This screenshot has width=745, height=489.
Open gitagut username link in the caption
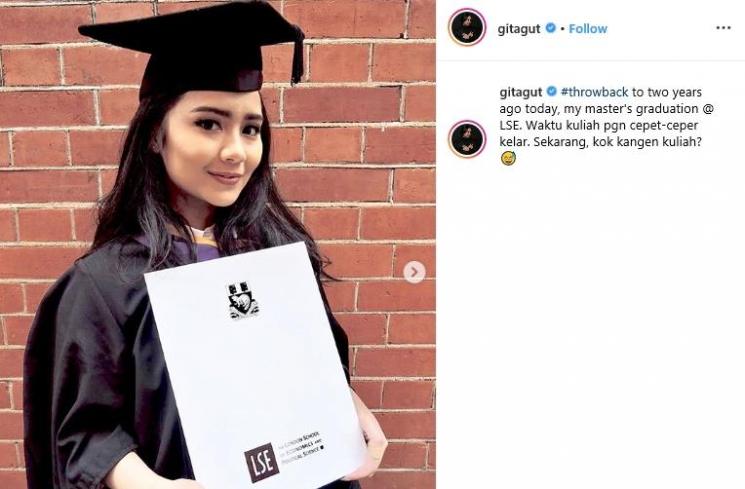[x=521, y=92]
